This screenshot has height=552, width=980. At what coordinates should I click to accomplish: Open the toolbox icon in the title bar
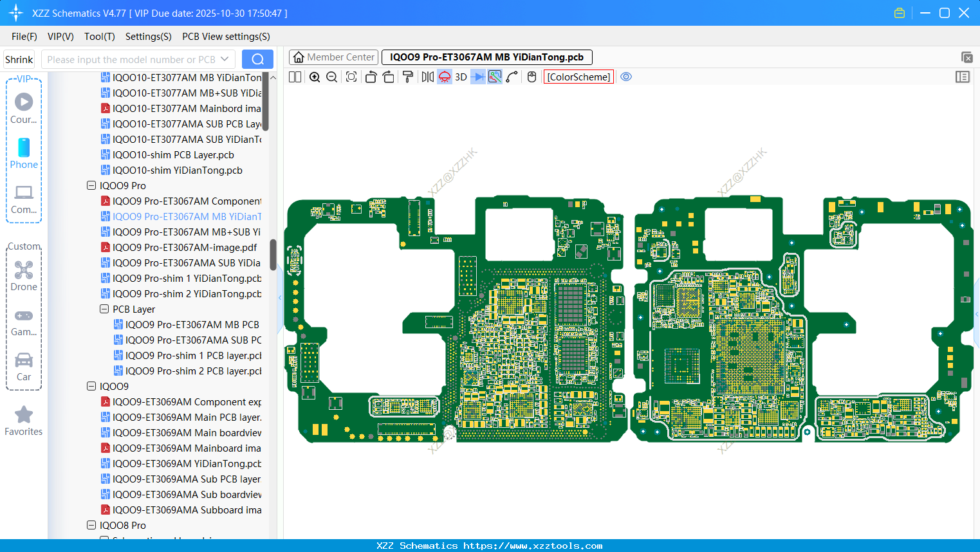click(900, 13)
